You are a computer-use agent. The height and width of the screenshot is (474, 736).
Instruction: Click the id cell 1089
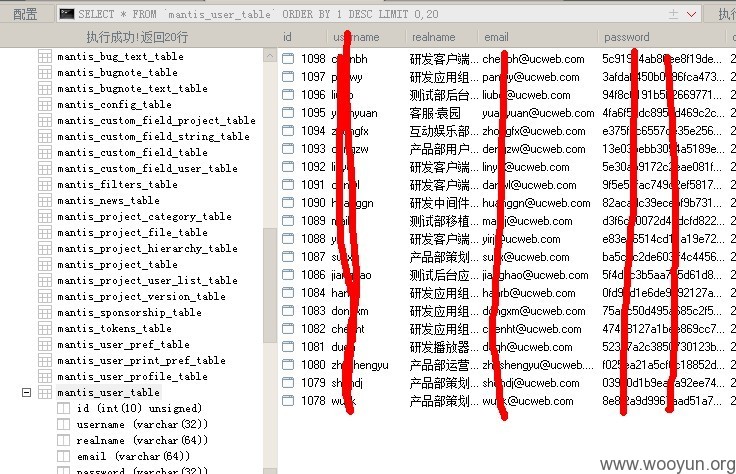(313, 221)
